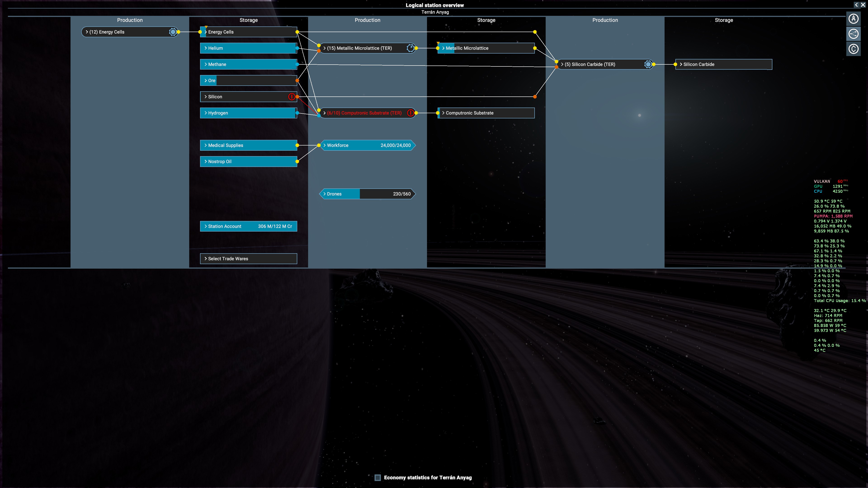Expand the (12) Energy Cells production node

[130, 32]
